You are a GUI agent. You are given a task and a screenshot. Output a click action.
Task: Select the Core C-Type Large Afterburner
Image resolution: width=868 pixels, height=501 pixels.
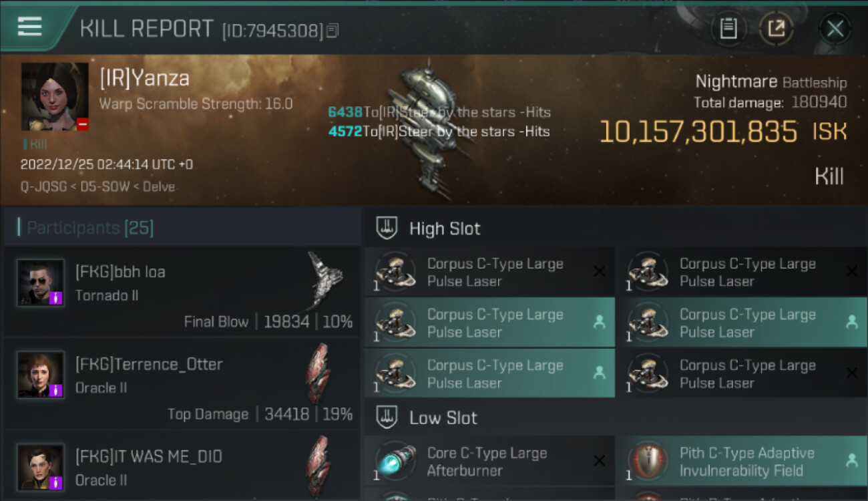click(489, 462)
